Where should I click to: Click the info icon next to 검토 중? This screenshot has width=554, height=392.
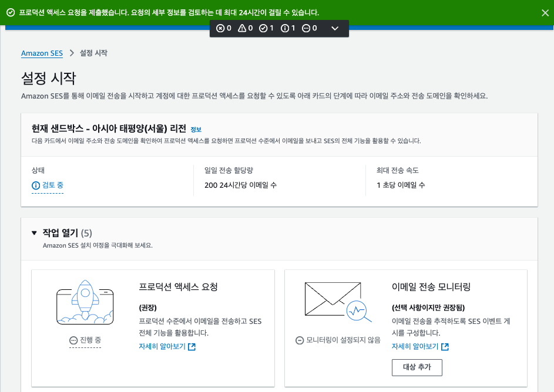[36, 185]
